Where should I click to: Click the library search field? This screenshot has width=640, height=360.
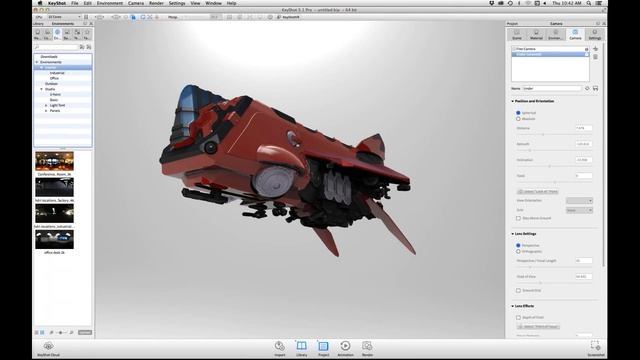(56, 47)
